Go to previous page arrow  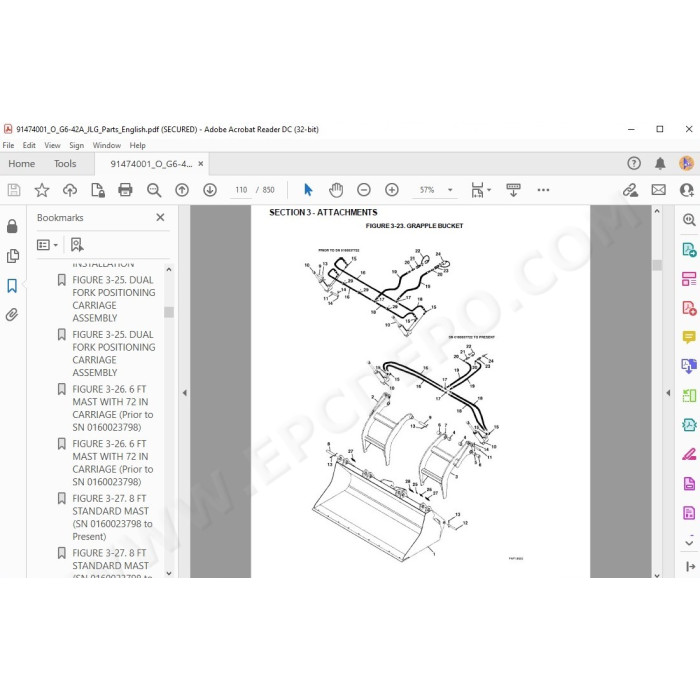tap(182, 190)
